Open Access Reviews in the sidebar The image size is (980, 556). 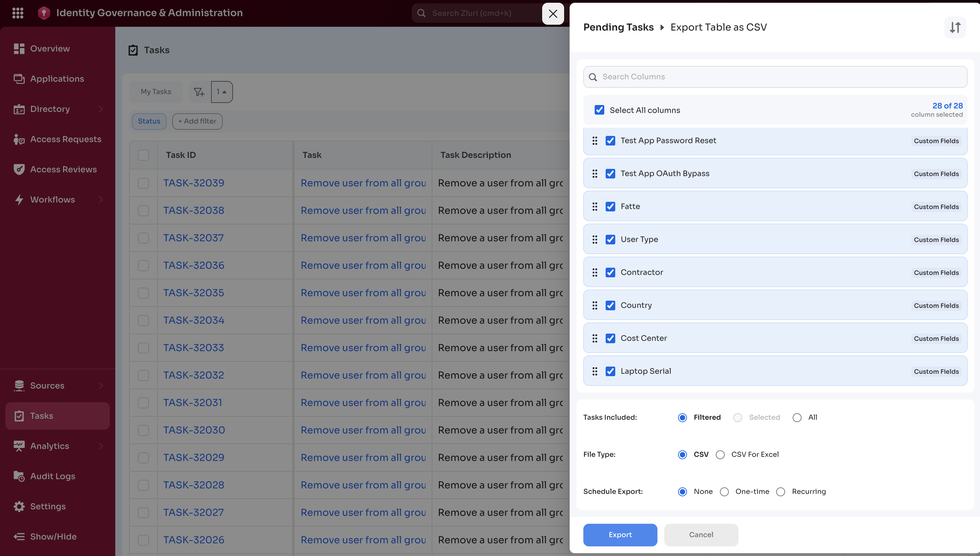pos(63,169)
